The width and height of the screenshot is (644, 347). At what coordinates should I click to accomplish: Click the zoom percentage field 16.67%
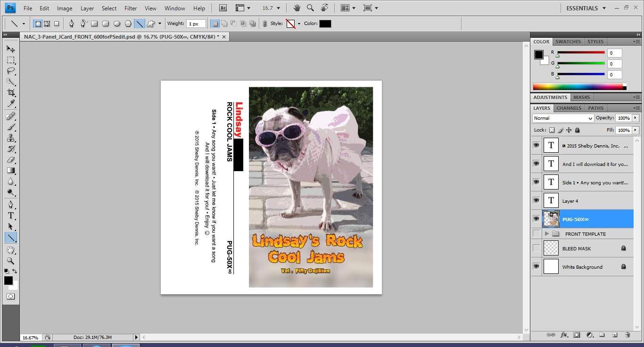click(31, 338)
